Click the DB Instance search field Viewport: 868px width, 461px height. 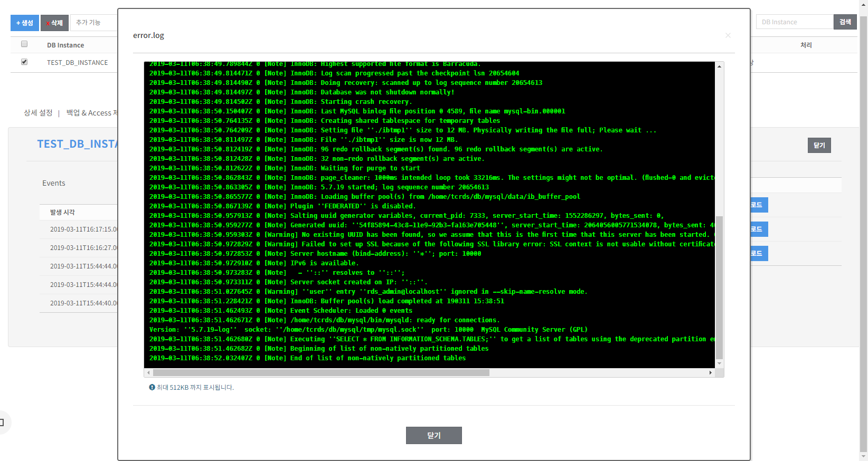(795, 22)
